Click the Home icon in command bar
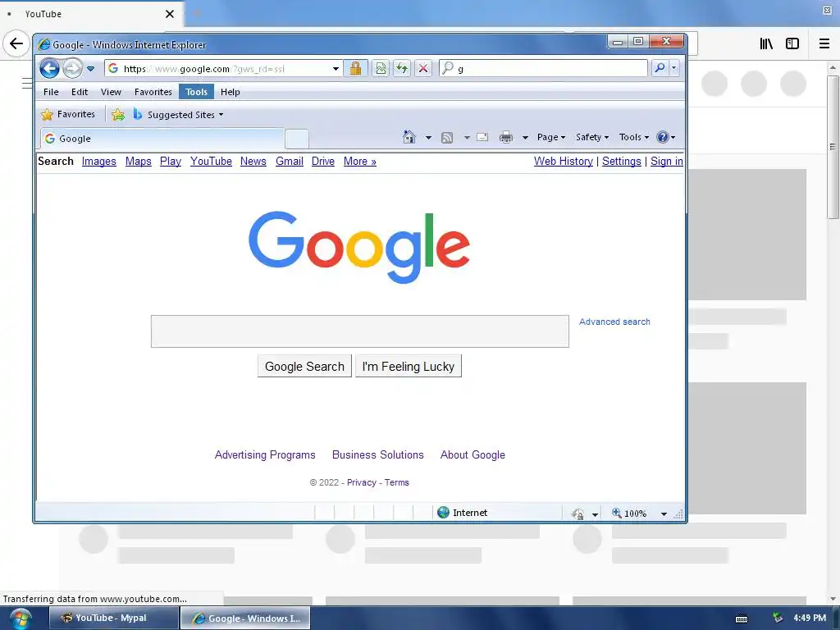840x630 pixels. pos(409,137)
